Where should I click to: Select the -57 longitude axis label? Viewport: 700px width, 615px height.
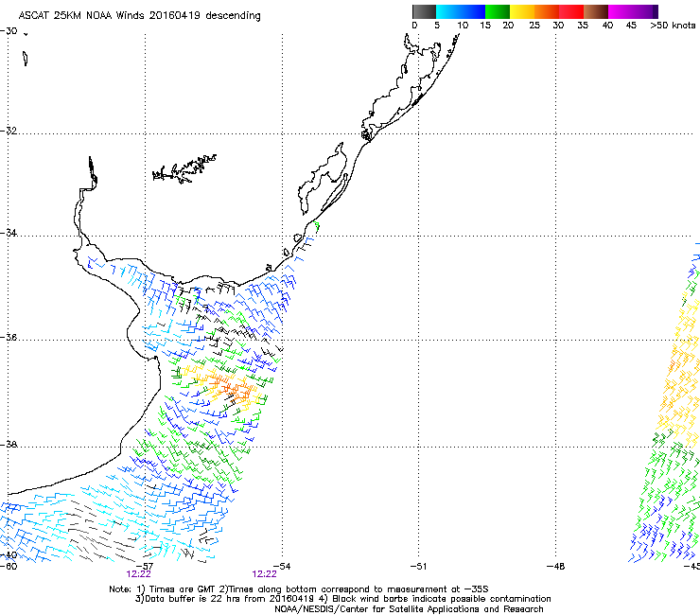[x=144, y=567]
